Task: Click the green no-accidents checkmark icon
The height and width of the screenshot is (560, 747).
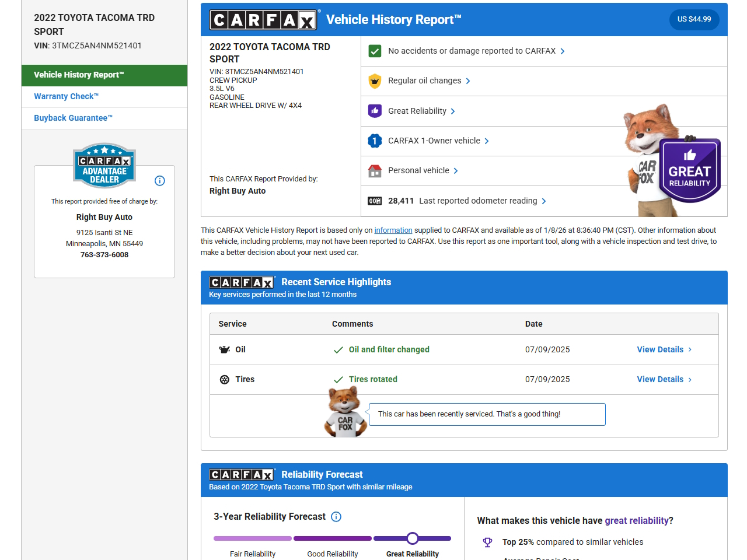Action: pyautogui.click(x=375, y=51)
